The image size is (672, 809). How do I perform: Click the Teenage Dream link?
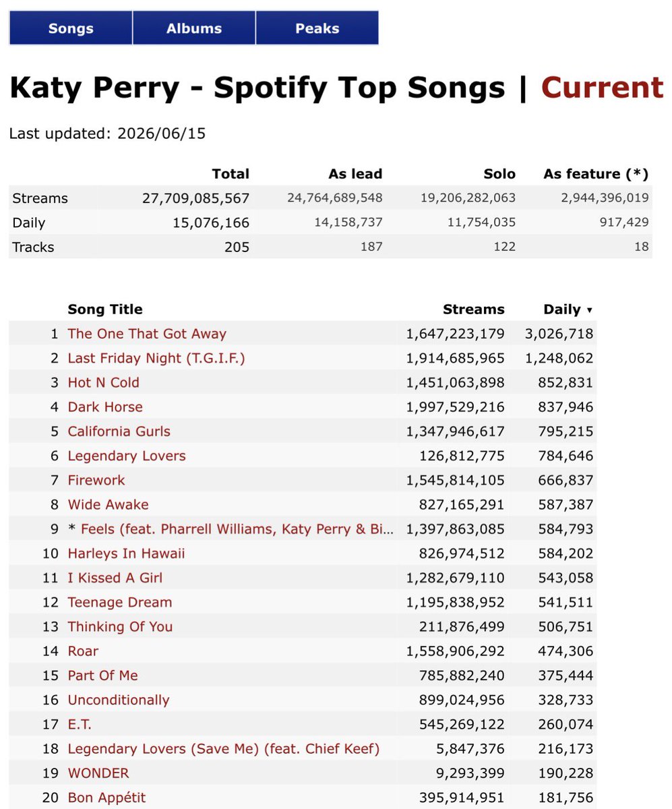coord(120,602)
